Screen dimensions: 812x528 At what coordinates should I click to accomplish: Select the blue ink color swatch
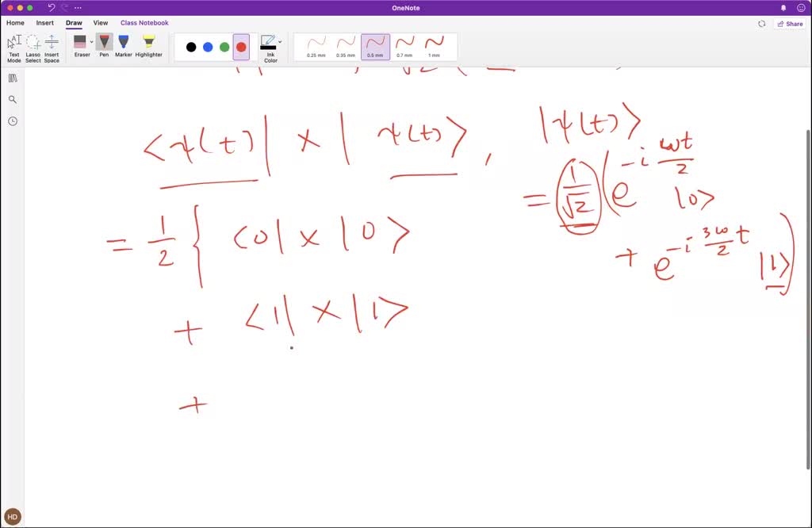point(206,47)
